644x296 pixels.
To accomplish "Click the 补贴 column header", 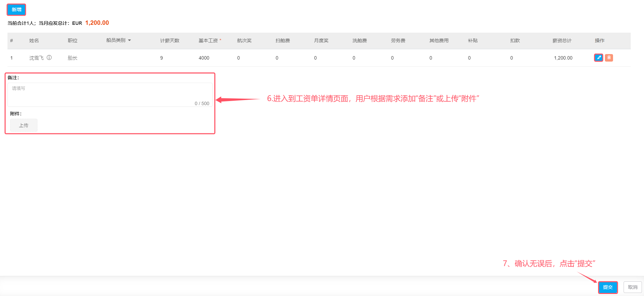I will [x=473, y=40].
